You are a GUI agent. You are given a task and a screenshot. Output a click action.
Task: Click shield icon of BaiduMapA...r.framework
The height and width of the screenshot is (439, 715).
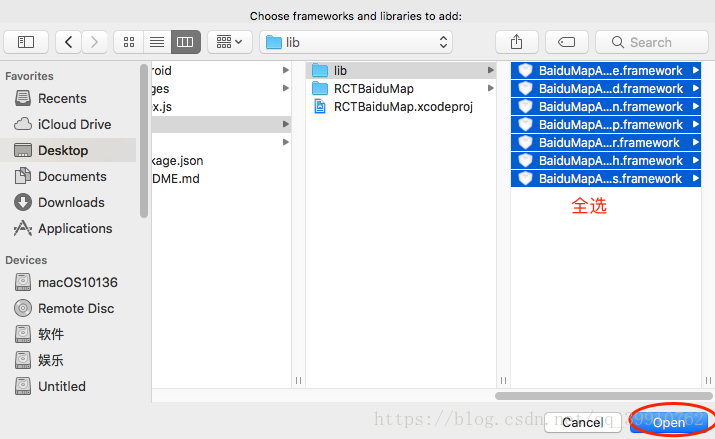525,143
